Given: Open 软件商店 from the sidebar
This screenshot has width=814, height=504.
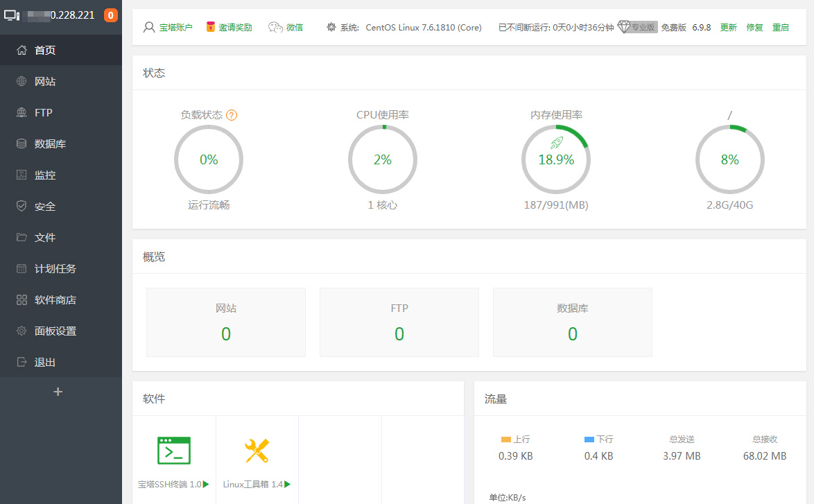Looking at the screenshot, I should pos(55,300).
